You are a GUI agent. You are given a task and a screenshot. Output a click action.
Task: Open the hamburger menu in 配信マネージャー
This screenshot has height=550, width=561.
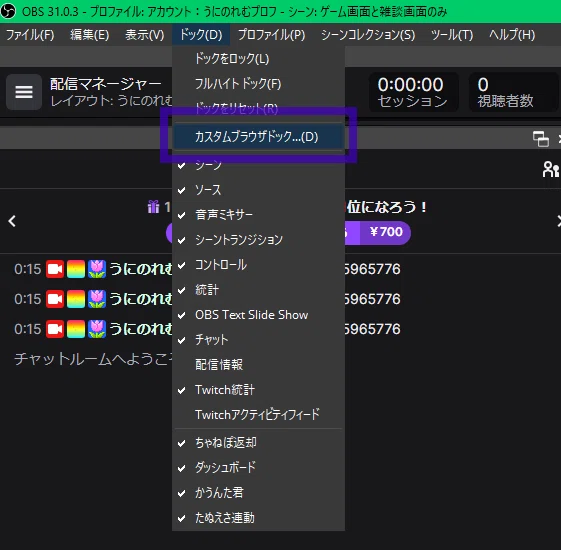coord(24,92)
